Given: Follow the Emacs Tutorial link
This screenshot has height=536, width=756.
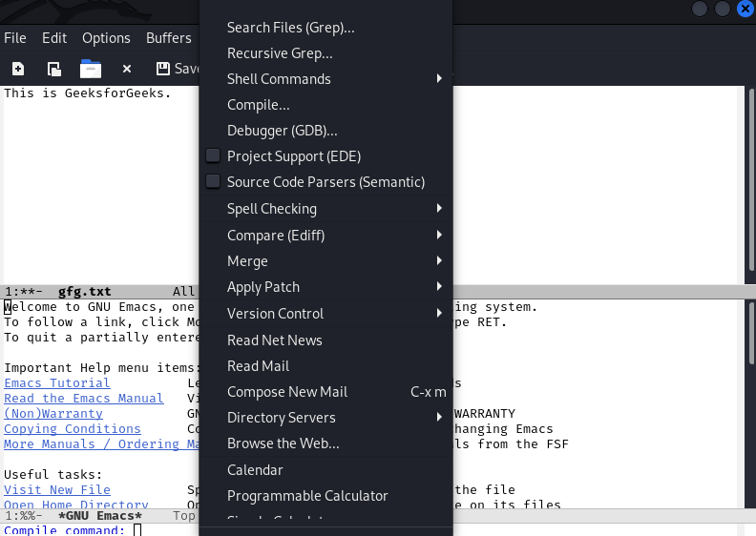Looking at the screenshot, I should pyautogui.click(x=57, y=383).
